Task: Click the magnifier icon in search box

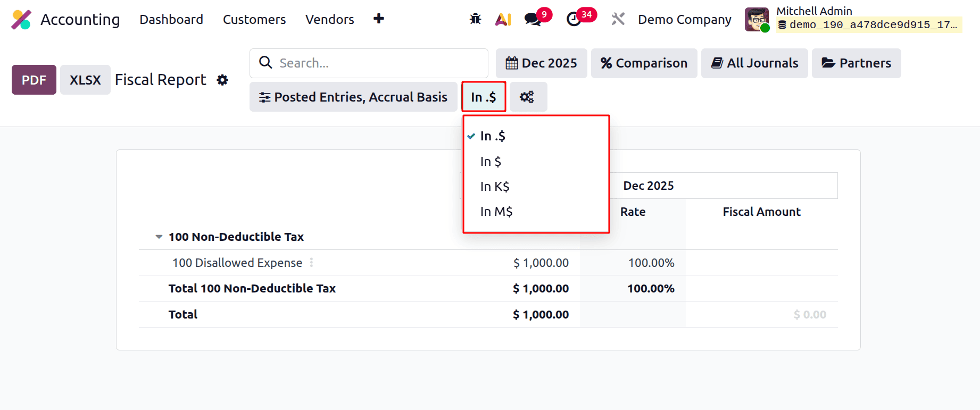Action: (x=265, y=63)
